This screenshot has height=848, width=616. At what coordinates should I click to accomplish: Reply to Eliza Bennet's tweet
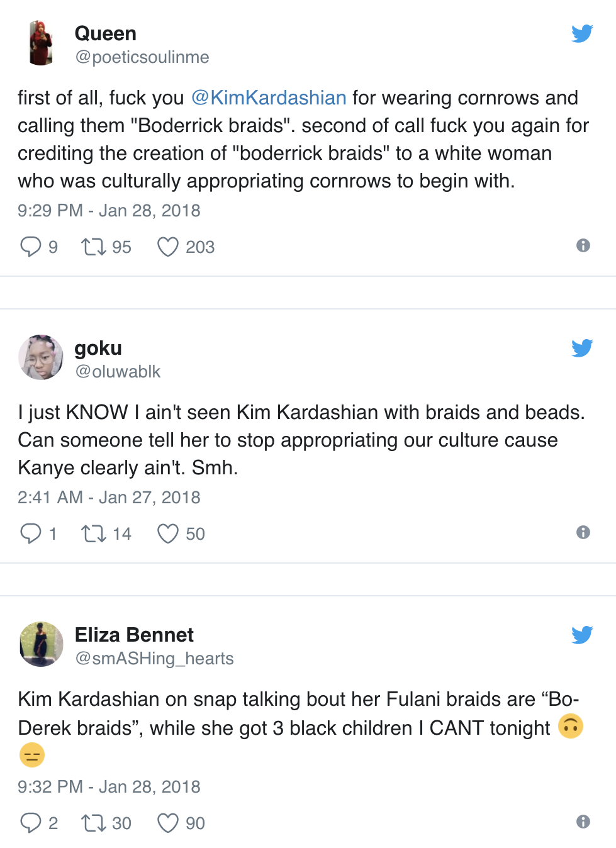pyautogui.click(x=30, y=823)
